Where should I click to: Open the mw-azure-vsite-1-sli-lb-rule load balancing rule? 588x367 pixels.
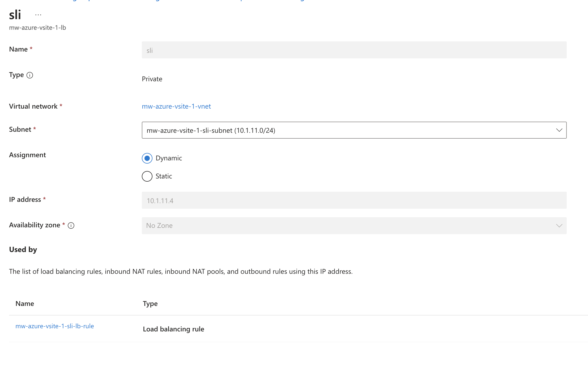click(x=55, y=326)
